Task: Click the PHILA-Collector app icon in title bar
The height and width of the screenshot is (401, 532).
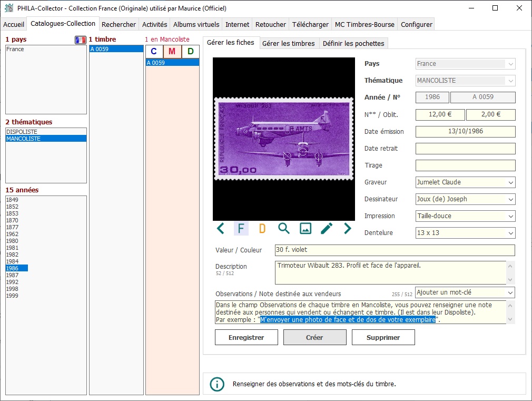Action: click(9, 8)
